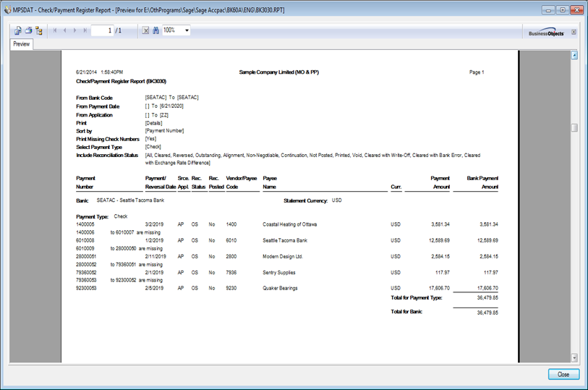
Task: Click the small X beside BusinessObjects logo
Action: click(x=574, y=33)
